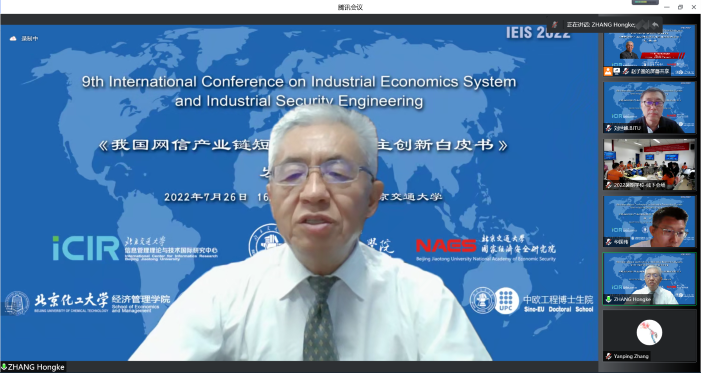
Task: Click green microphone icon beside bottom-left ZHANG Hongke label
Action: click(x=4, y=367)
